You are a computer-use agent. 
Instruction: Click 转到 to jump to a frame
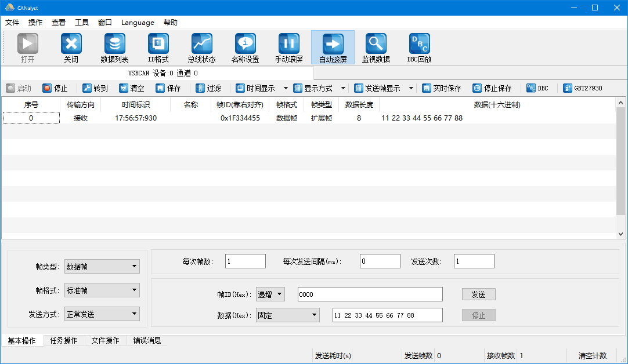tap(95, 88)
